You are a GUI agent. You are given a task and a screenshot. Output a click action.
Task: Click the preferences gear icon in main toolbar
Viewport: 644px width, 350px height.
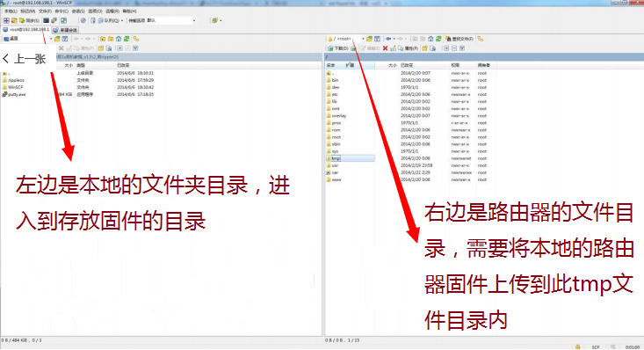point(83,20)
